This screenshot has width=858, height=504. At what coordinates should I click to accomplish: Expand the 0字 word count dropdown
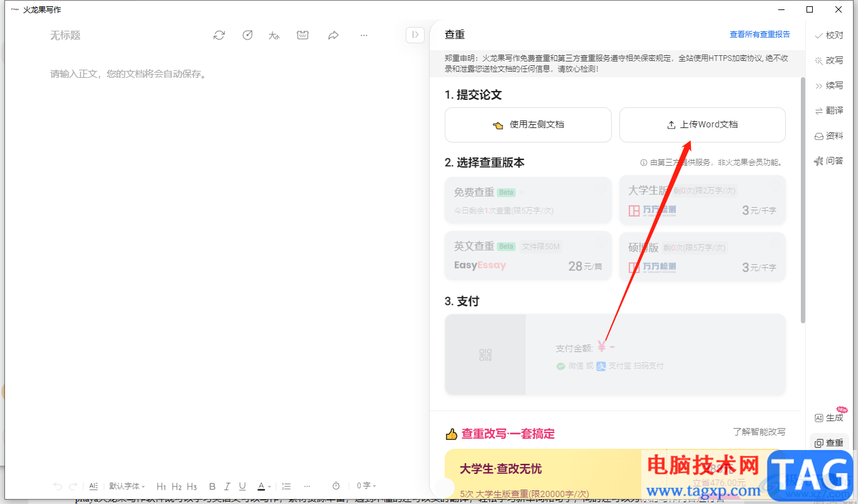[x=367, y=486]
